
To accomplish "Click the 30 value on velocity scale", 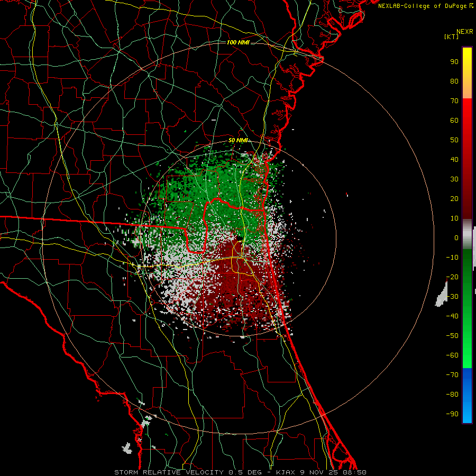I will pyautogui.click(x=454, y=179).
